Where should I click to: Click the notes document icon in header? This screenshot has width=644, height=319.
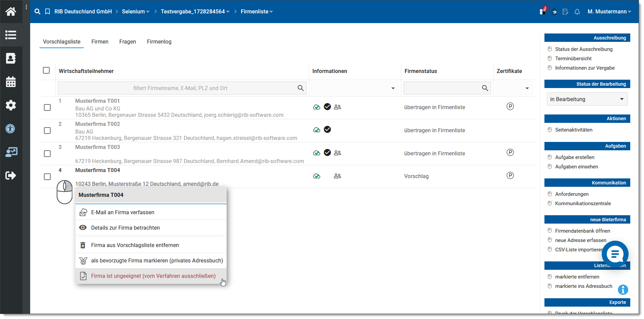(565, 12)
